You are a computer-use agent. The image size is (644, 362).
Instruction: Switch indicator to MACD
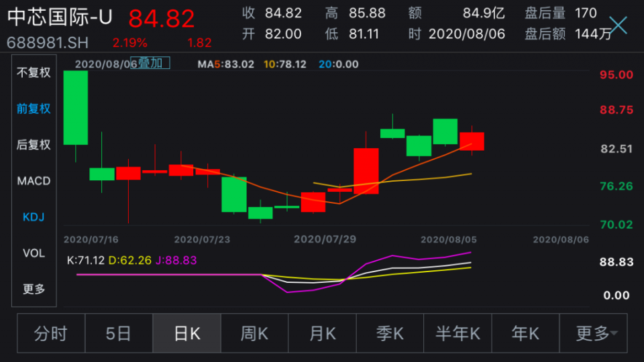(x=34, y=181)
